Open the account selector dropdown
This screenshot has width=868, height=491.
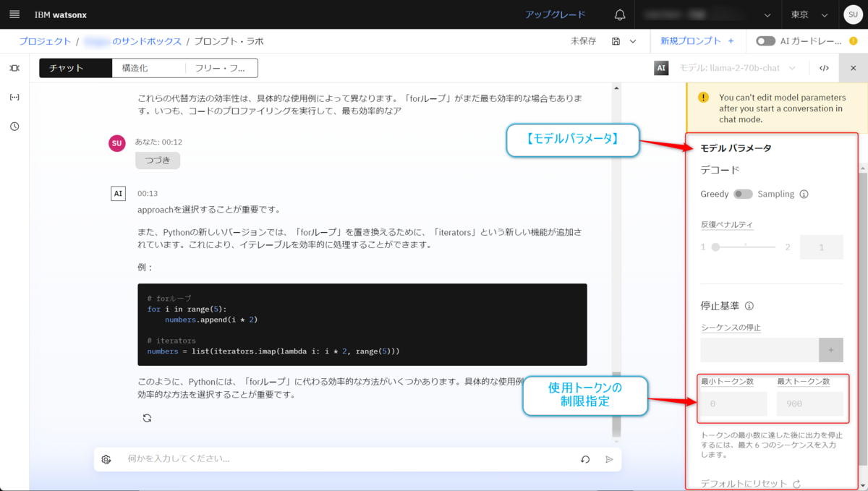click(708, 14)
